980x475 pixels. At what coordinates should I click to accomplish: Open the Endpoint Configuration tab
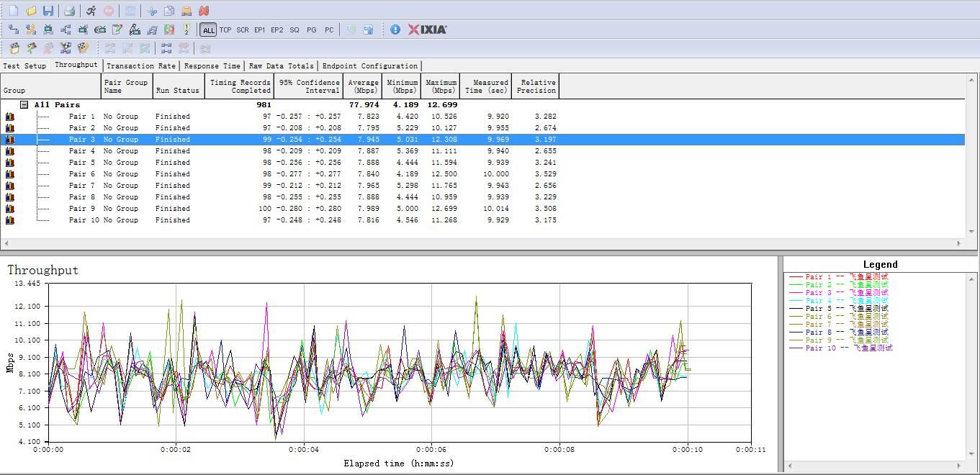click(370, 65)
